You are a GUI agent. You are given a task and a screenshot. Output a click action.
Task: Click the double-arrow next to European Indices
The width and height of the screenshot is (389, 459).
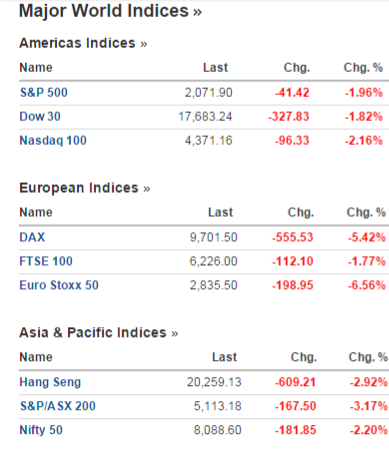click(x=147, y=189)
